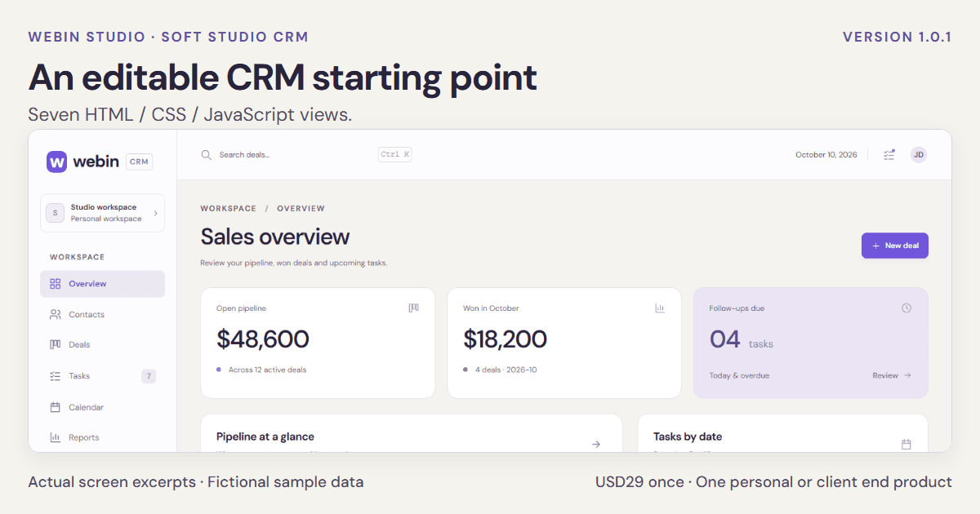The width and height of the screenshot is (980, 514).
Task: Click the WORKSPACE sidebar section label
Action: [78, 257]
